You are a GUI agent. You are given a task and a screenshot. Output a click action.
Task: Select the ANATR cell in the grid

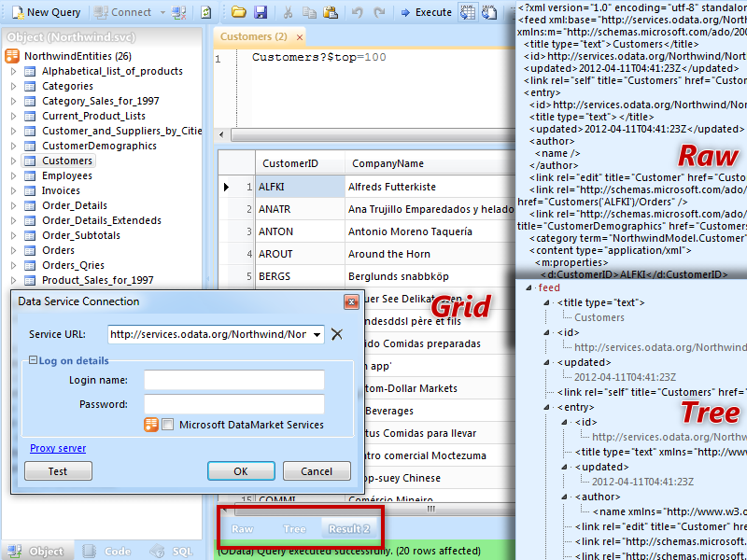[x=300, y=209]
